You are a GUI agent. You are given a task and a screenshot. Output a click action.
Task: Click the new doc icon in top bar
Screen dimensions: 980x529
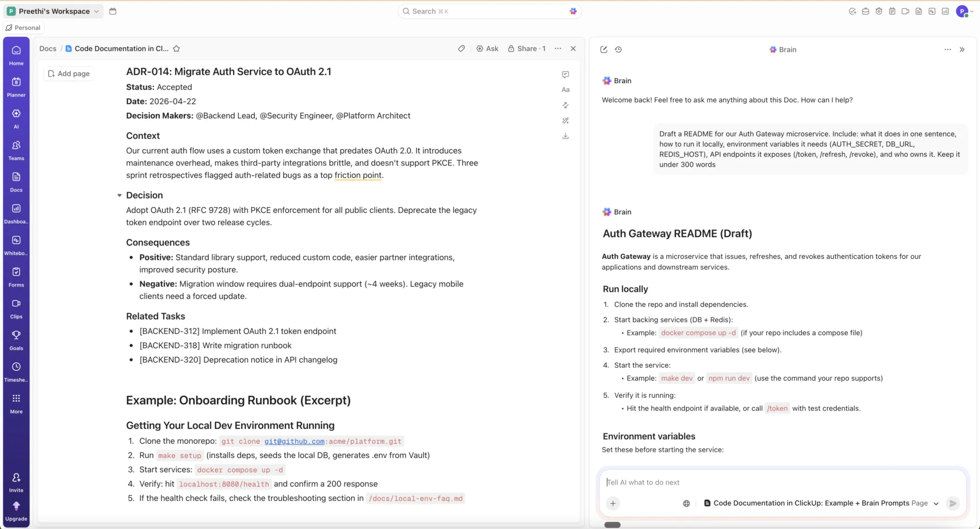919,11
